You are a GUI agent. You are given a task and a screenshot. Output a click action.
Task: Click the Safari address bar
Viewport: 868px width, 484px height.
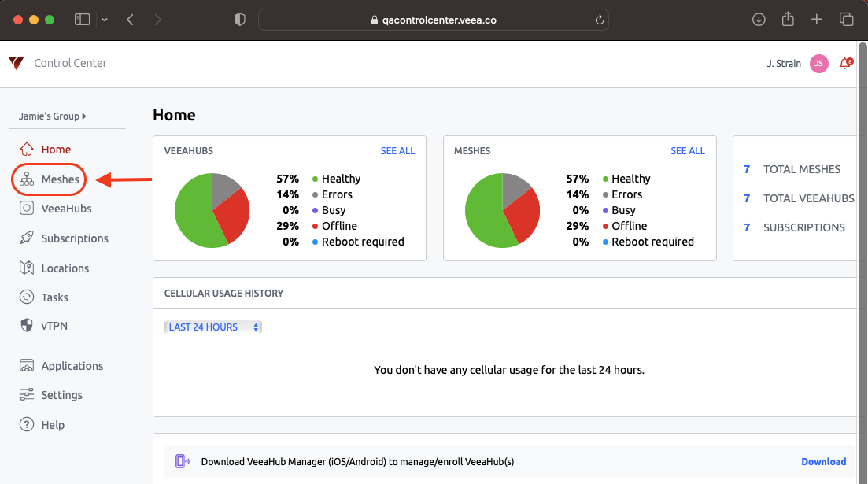click(434, 20)
